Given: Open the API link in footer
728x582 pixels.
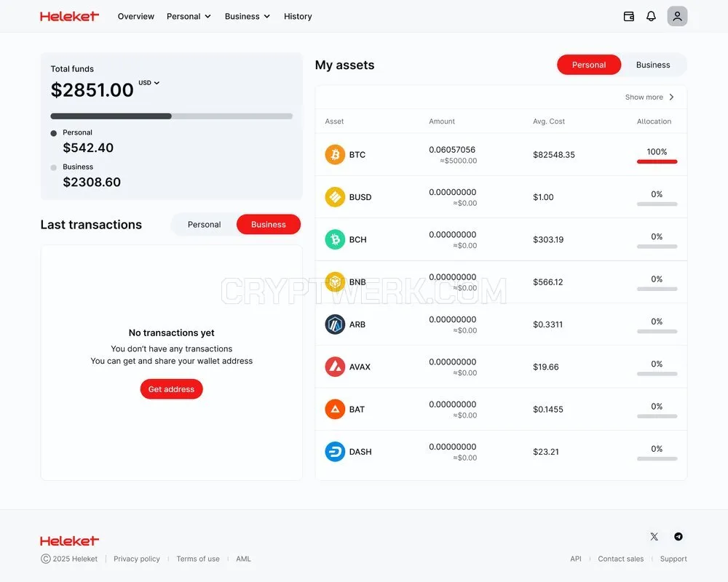Looking at the screenshot, I should click(576, 559).
